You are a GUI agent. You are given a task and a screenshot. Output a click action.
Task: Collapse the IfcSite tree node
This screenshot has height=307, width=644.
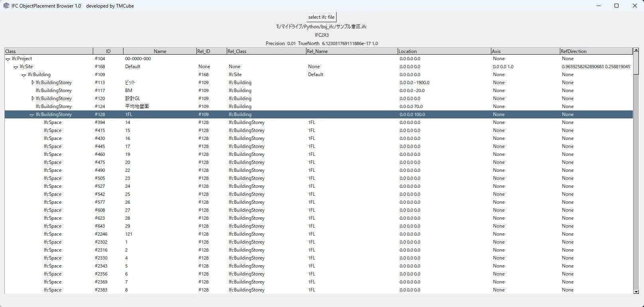(16, 67)
